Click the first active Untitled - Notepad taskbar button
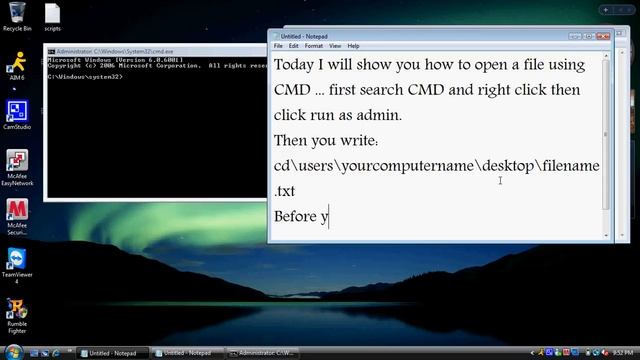640x360 pixels. click(x=112, y=353)
